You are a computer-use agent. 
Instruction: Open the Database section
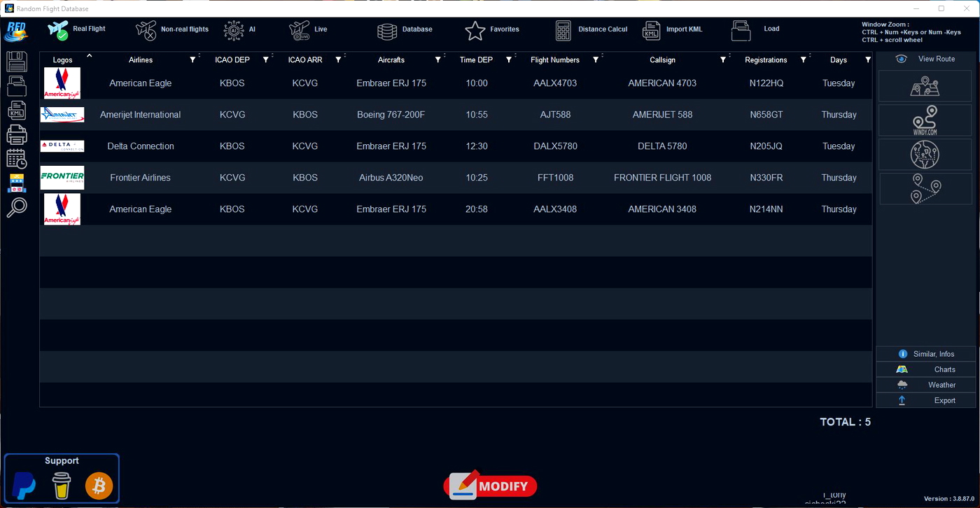[405, 29]
